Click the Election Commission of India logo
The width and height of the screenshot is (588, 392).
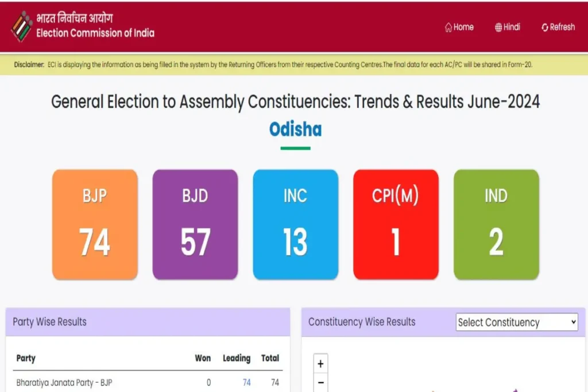pyautogui.click(x=21, y=26)
